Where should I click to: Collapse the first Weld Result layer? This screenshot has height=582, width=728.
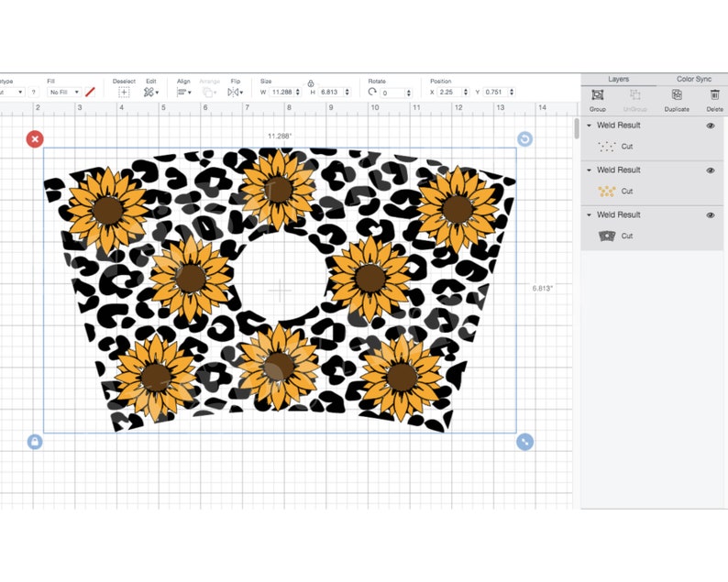tap(589, 126)
